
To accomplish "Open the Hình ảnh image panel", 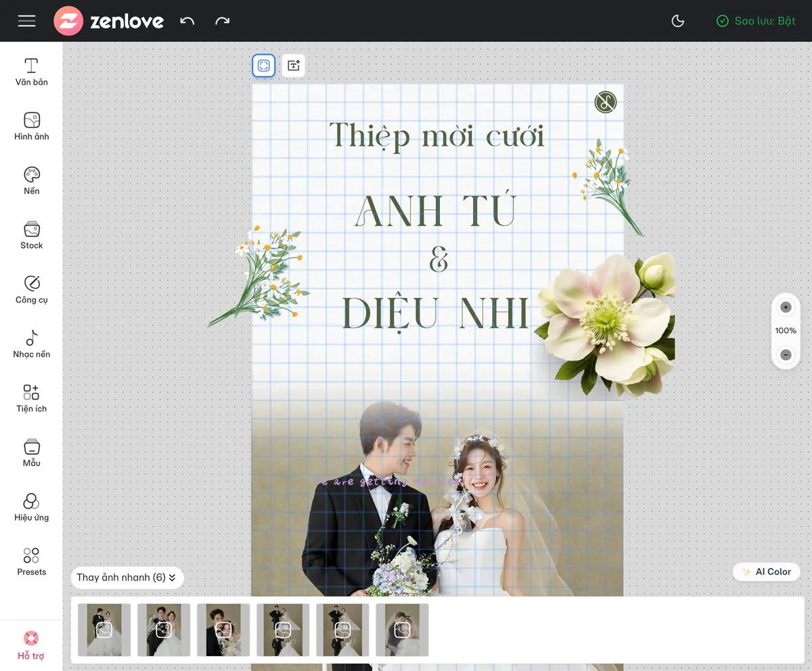I will point(32,127).
